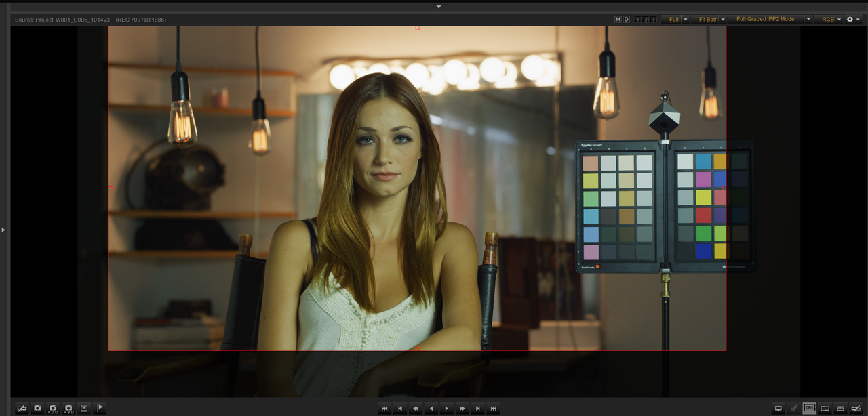Click the camera ADD snapshot icon

point(53,409)
